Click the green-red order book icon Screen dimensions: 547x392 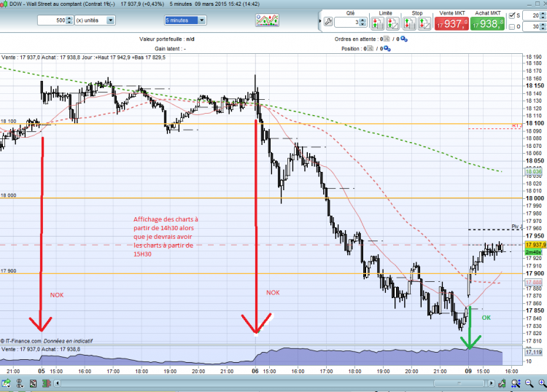tap(47, 384)
